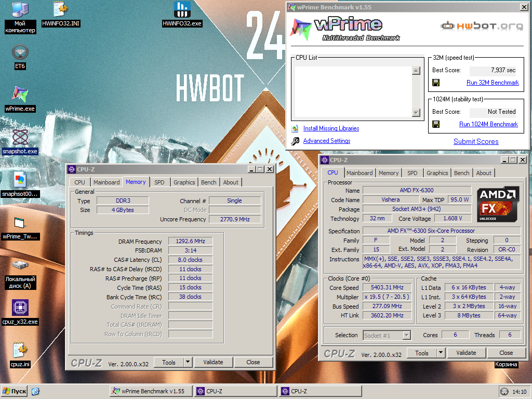The height and width of the screenshot is (399, 532).
Task: Open the Mainboard tab in the Memory CPU-Z window
Action: coord(107,182)
